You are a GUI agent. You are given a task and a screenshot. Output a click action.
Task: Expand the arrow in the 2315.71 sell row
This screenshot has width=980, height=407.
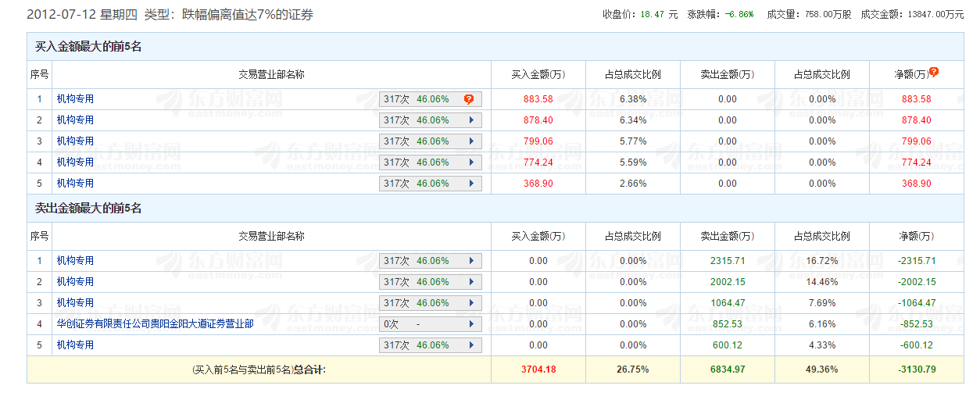click(471, 261)
